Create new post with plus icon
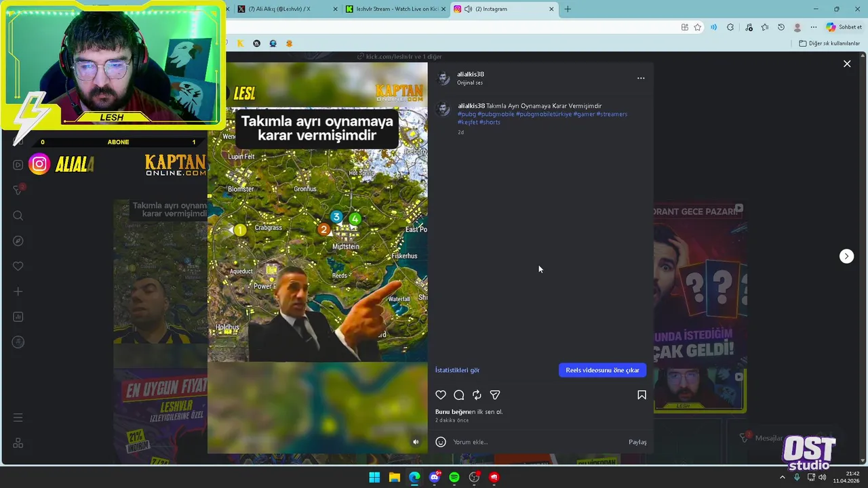This screenshot has height=488, width=868. click(x=18, y=291)
